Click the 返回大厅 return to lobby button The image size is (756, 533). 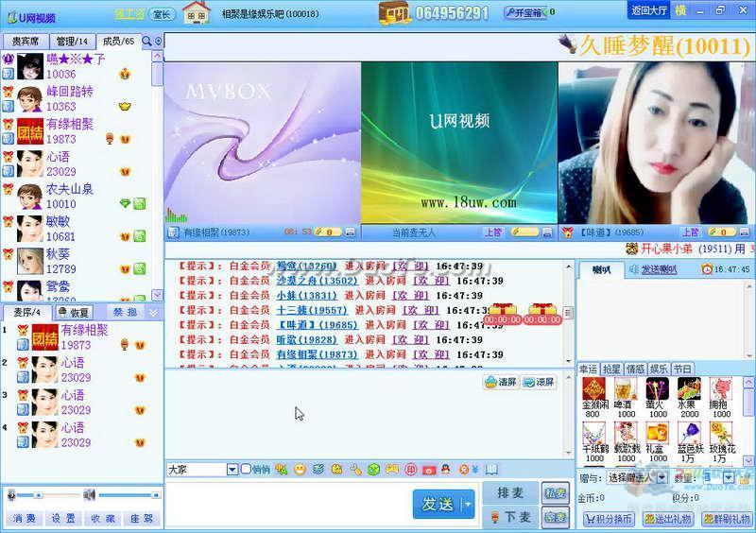(649, 10)
